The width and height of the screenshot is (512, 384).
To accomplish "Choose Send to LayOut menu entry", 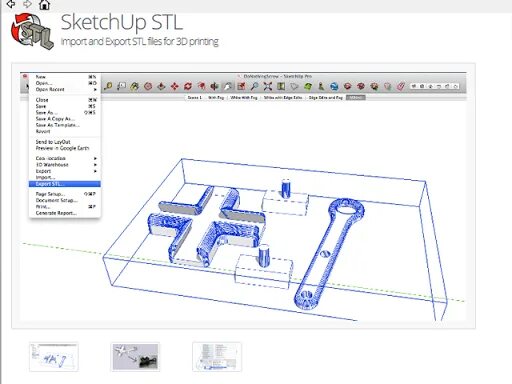I will click(65, 142).
